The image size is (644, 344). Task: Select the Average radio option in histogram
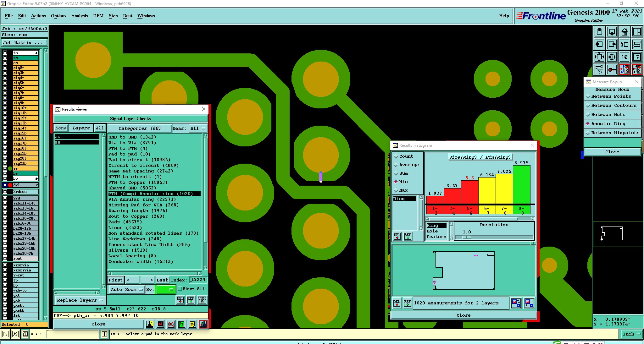tap(396, 165)
